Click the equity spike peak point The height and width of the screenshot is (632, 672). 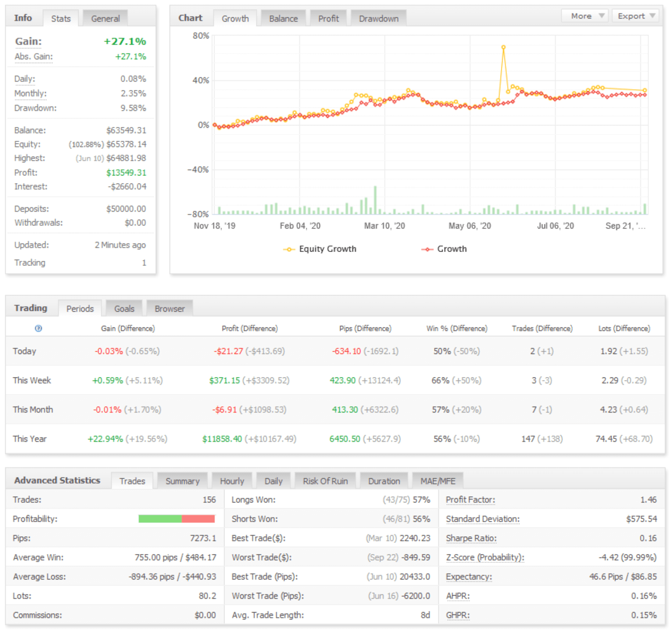coord(503,47)
